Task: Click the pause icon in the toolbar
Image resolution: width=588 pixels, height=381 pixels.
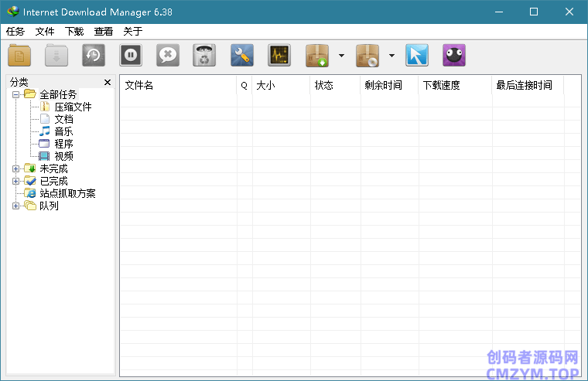Action: click(x=131, y=56)
